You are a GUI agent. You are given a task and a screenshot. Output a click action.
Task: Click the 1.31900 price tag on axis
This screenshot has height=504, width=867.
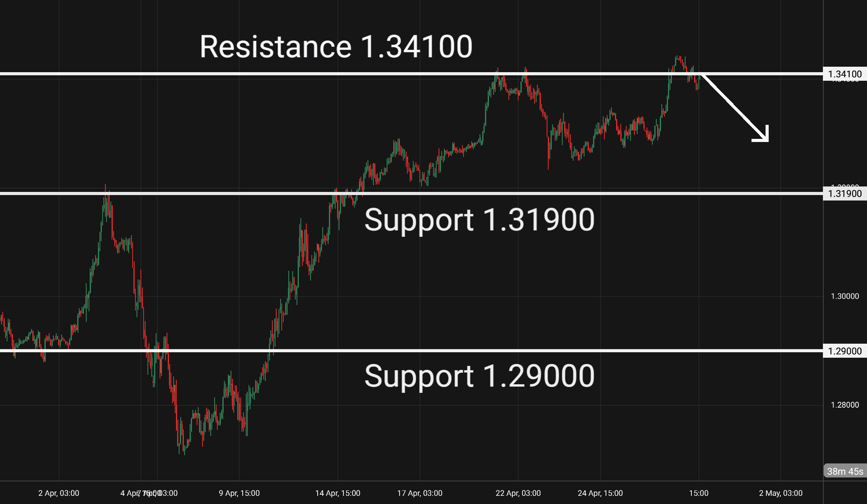[x=845, y=193]
